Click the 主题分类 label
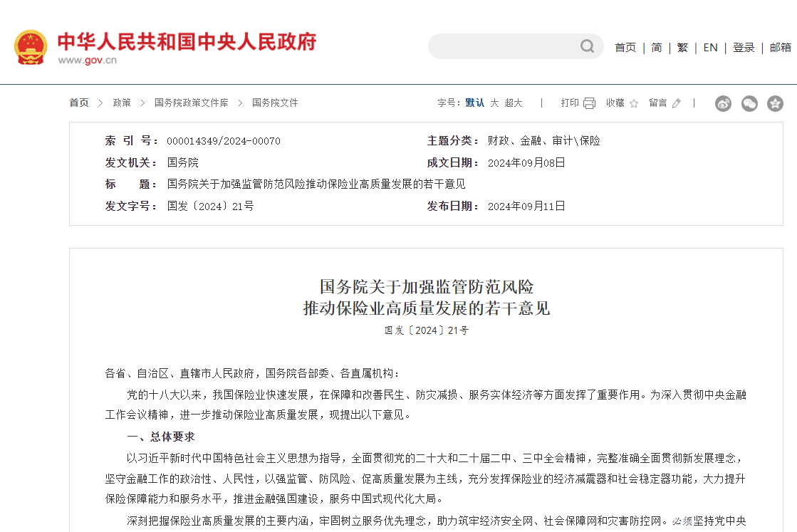 pos(453,141)
